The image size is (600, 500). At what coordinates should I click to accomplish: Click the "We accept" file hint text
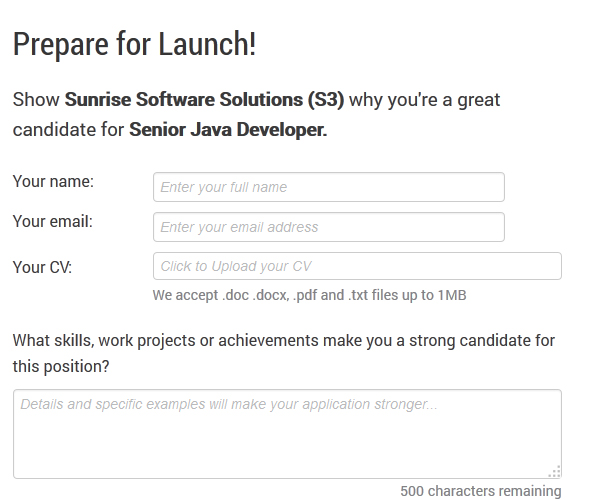tap(184, 295)
